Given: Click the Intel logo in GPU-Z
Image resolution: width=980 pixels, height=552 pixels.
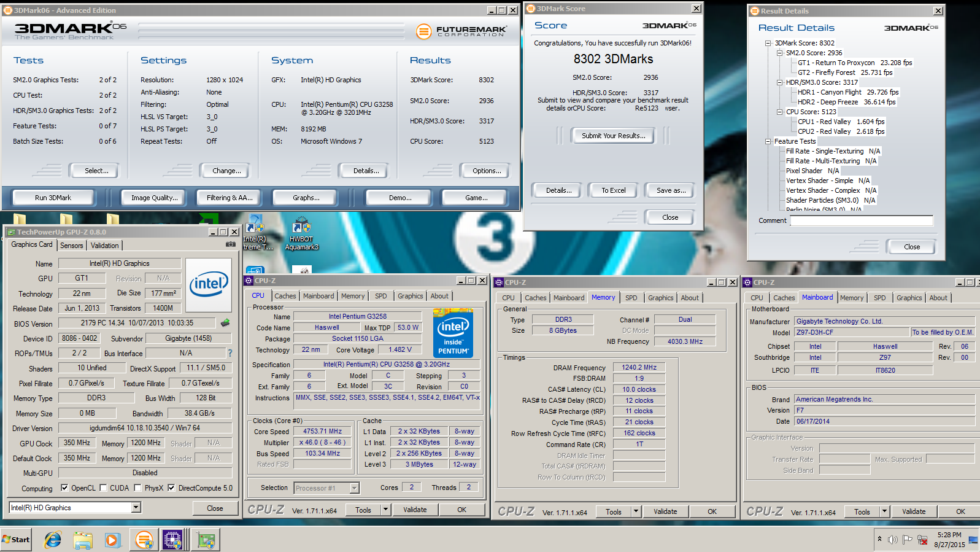Looking at the screenshot, I should point(209,284).
